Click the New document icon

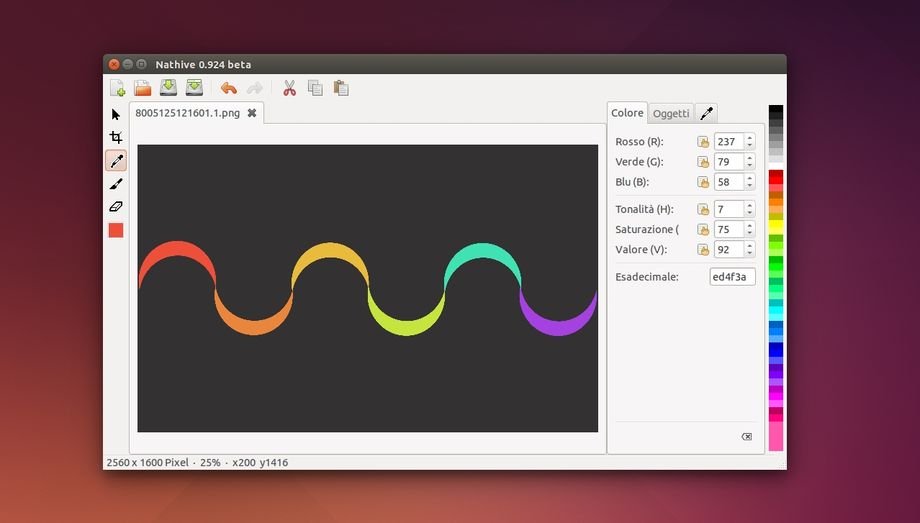117,88
